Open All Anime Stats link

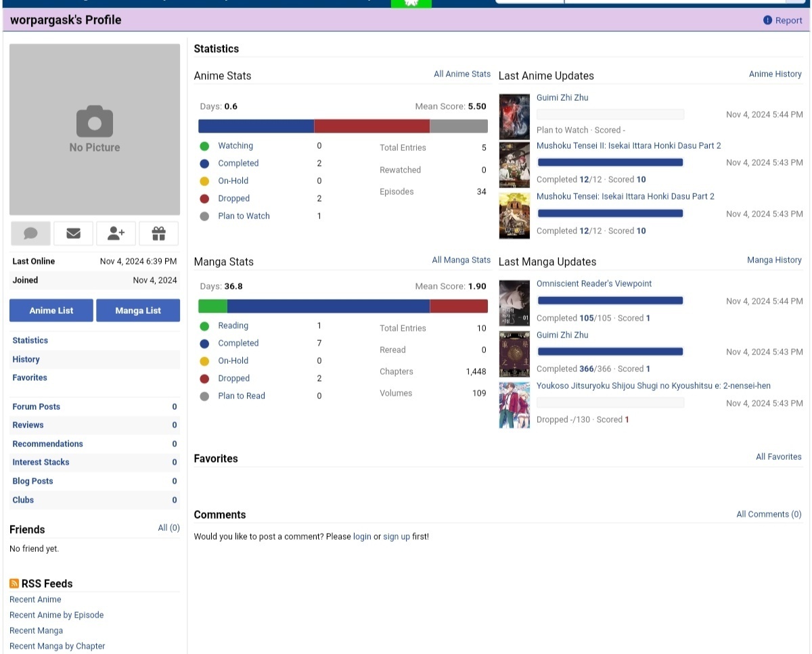462,74
